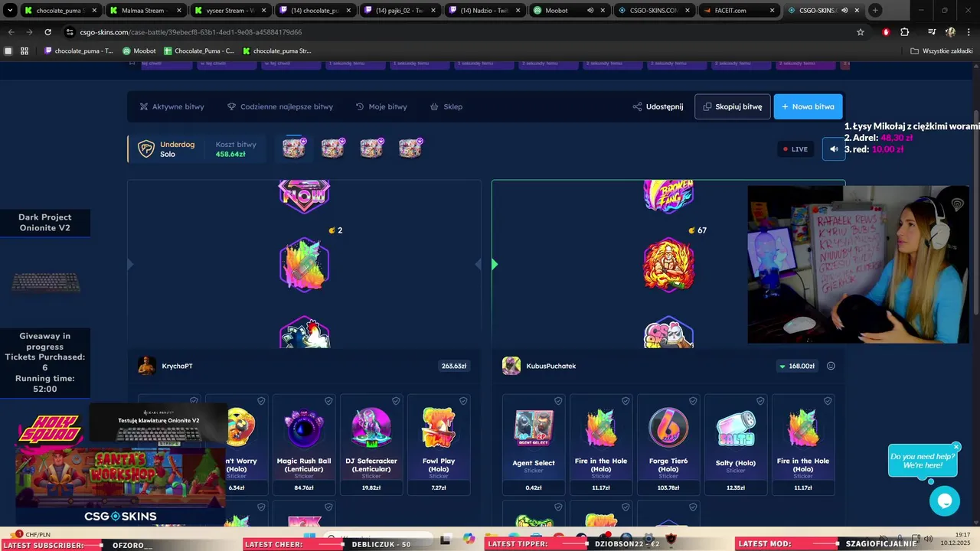Mute the Moobot tab audio
This screenshot has height=551, width=980.
click(x=590, y=10)
